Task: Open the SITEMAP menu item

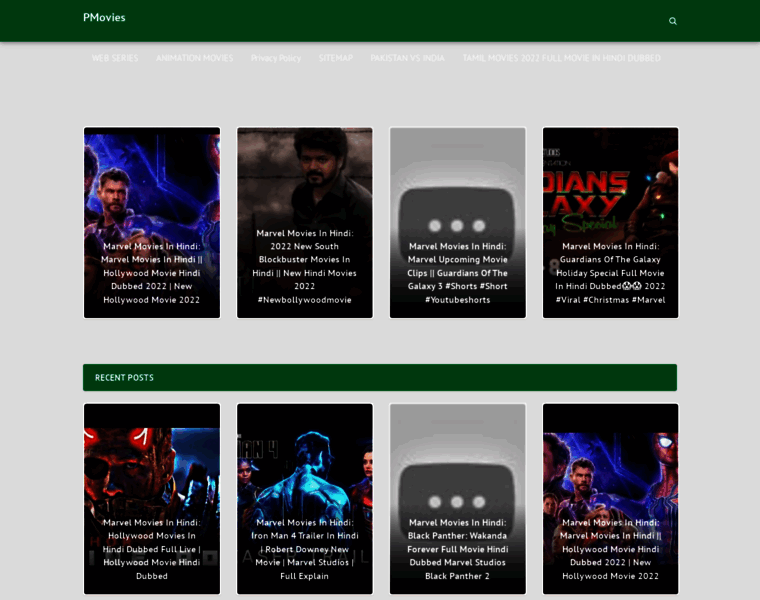Action: (335, 58)
